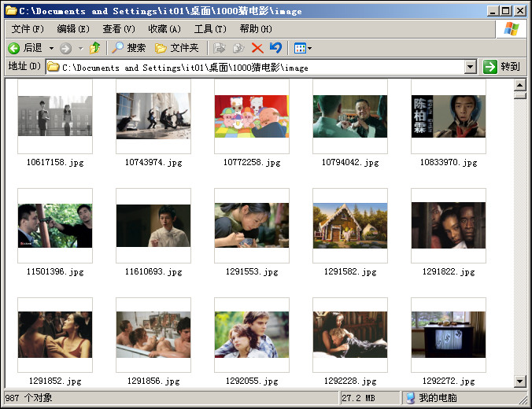Click the blue Undo arrow icon
Viewport: 532px width, 409px height.
tap(276, 47)
